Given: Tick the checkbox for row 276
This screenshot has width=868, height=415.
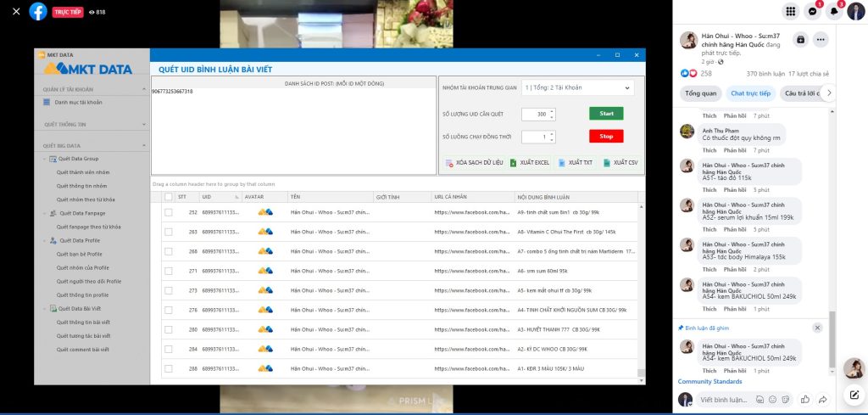Looking at the screenshot, I should [169, 310].
